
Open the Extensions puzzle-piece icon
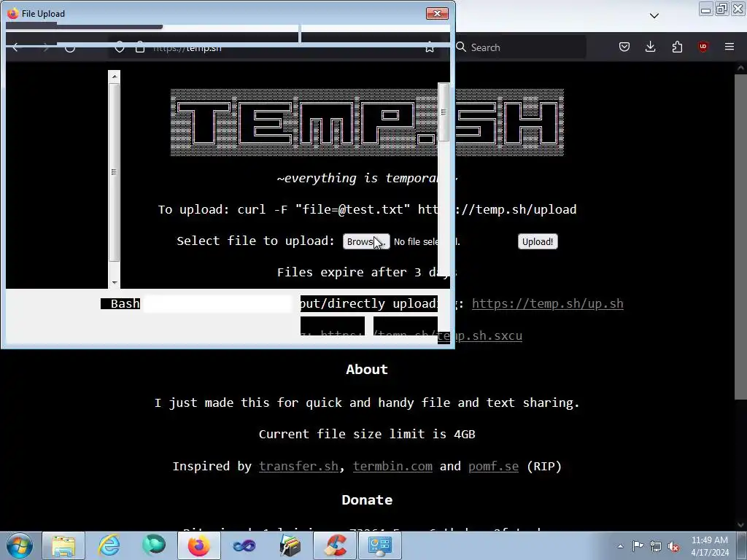coord(677,47)
